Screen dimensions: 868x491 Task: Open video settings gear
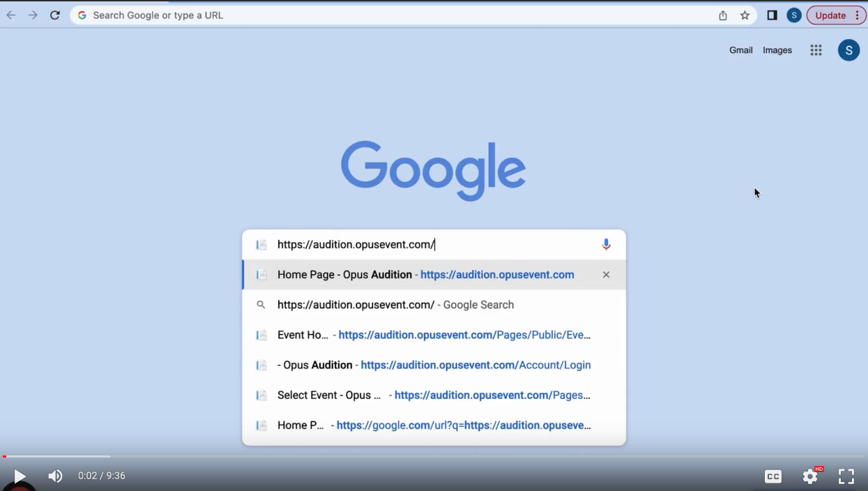810,476
